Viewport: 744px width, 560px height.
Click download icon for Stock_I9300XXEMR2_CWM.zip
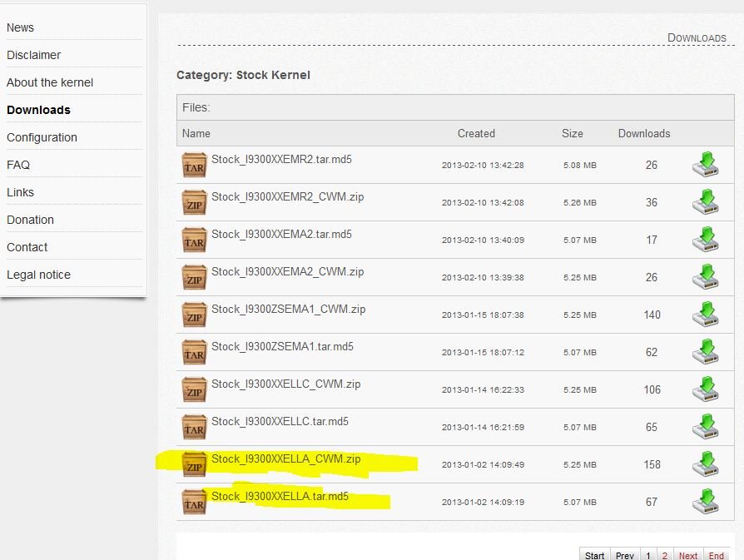coord(705,201)
